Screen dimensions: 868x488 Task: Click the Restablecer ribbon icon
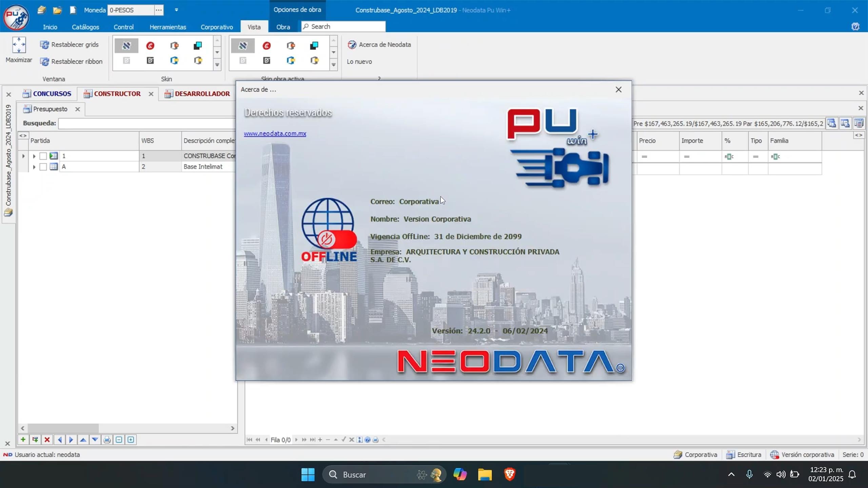(x=45, y=61)
